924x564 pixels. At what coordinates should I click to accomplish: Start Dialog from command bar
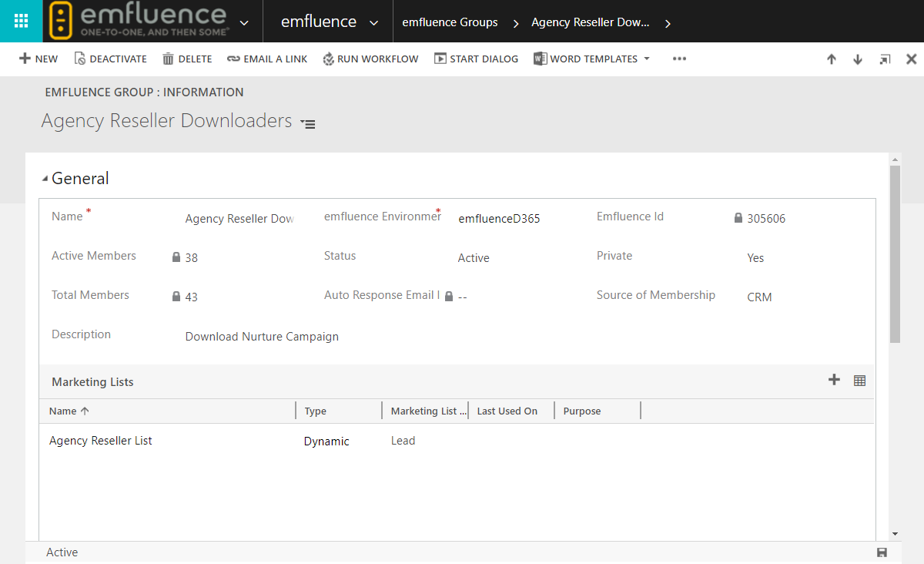pos(476,59)
